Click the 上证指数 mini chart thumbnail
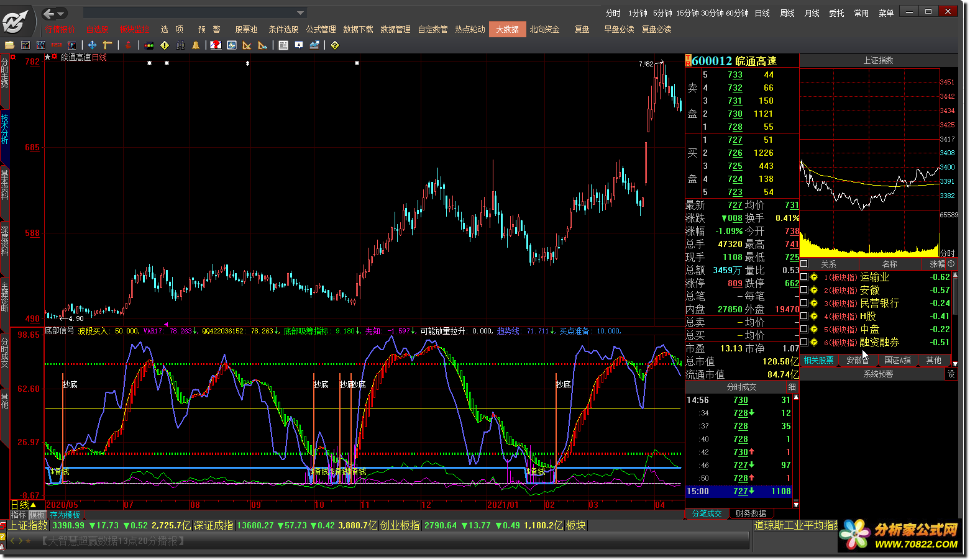This screenshot has height=560, width=970. point(870,163)
